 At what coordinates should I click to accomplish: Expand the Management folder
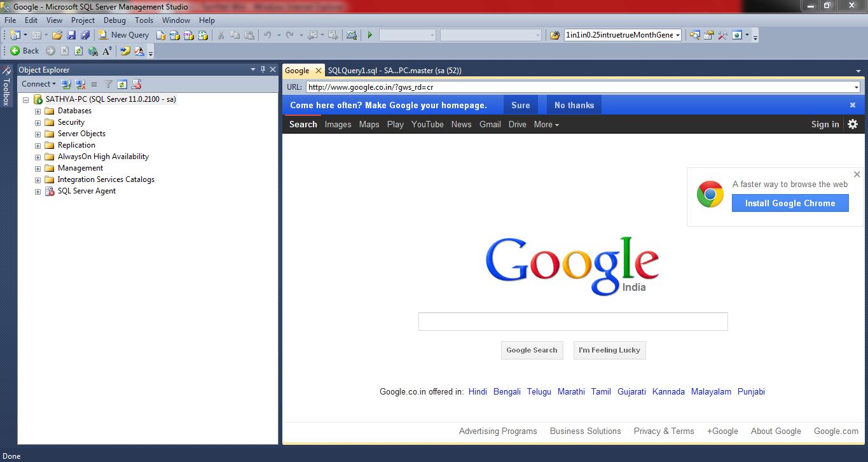(38, 168)
